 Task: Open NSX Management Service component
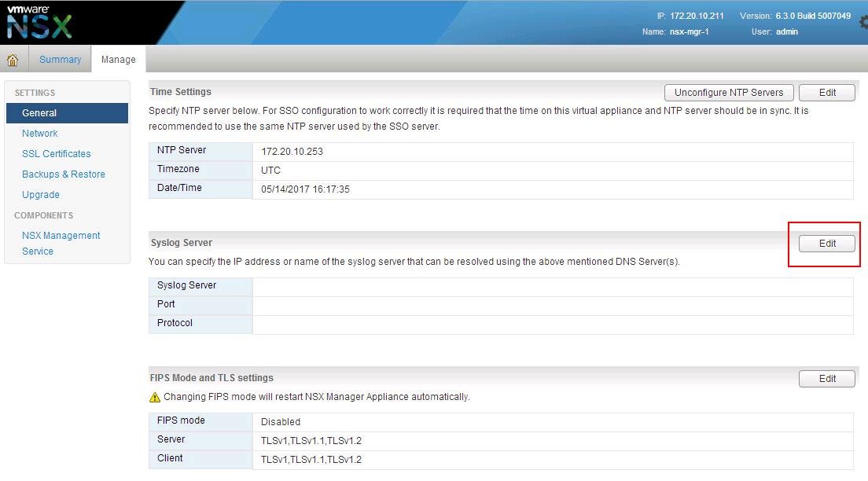click(x=61, y=243)
